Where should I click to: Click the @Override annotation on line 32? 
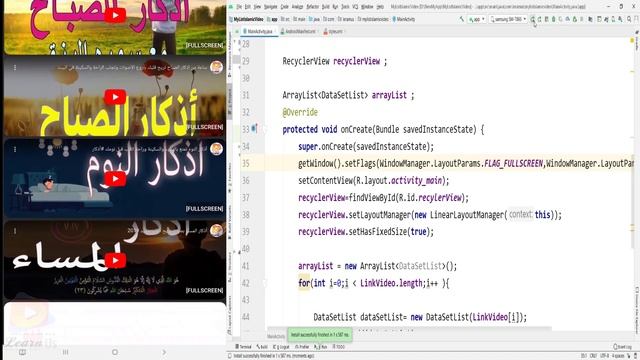point(300,112)
